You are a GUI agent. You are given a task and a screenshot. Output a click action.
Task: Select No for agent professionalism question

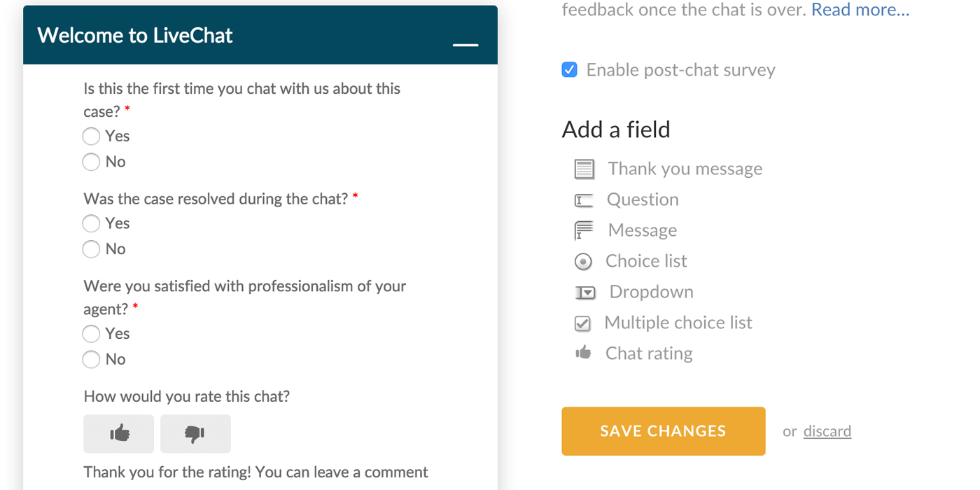pyautogui.click(x=91, y=359)
